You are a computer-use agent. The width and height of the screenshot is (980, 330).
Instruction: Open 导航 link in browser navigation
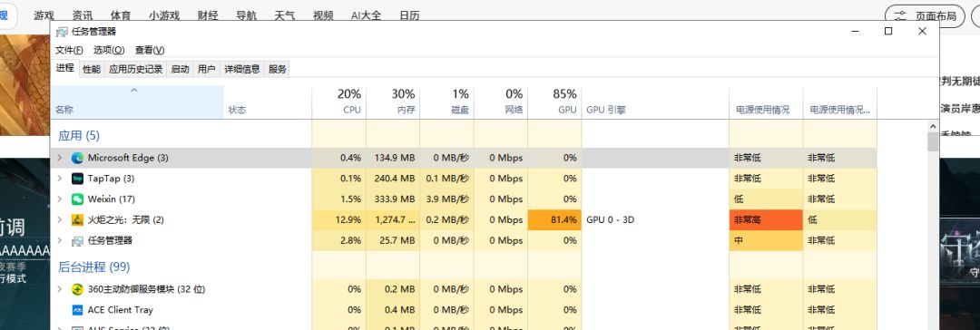pyautogui.click(x=246, y=15)
